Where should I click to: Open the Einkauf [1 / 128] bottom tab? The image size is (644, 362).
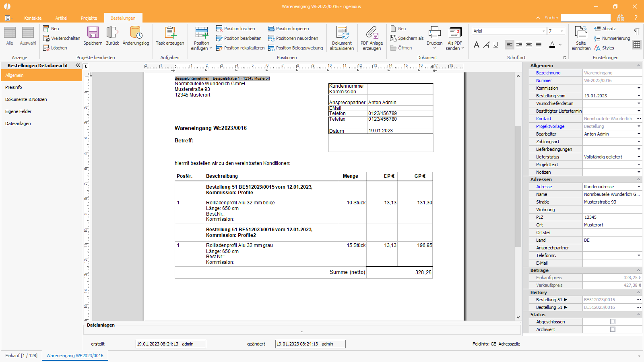(x=21, y=356)
